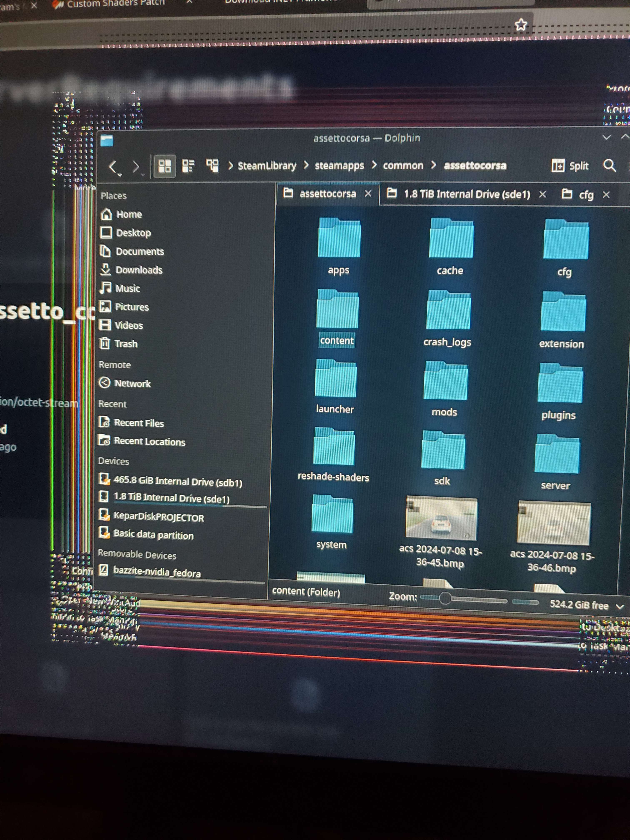Image resolution: width=630 pixels, height=840 pixels.
Task: Select the 465.8 GiB Internal Drive (sdb1)
Action: (177, 481)
